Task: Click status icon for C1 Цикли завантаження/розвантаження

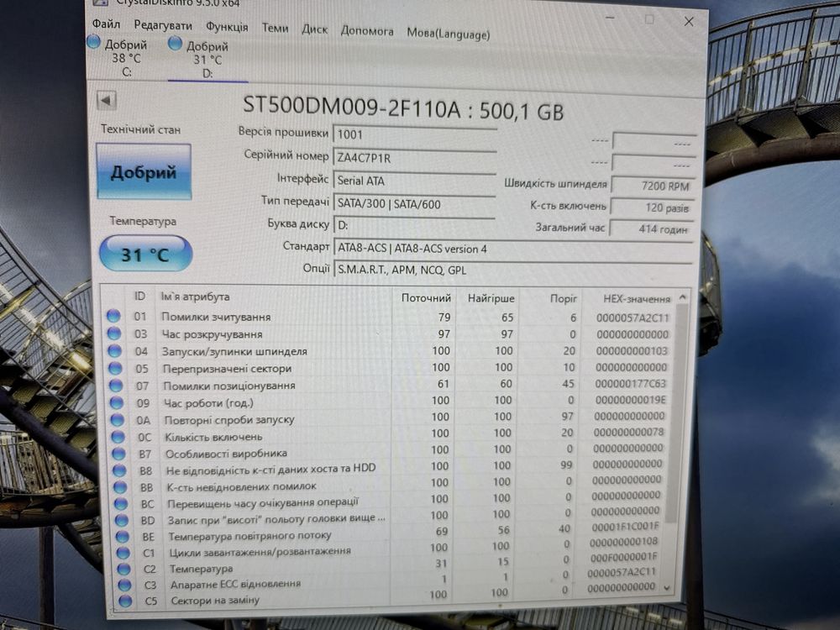Action: point(123,553)
